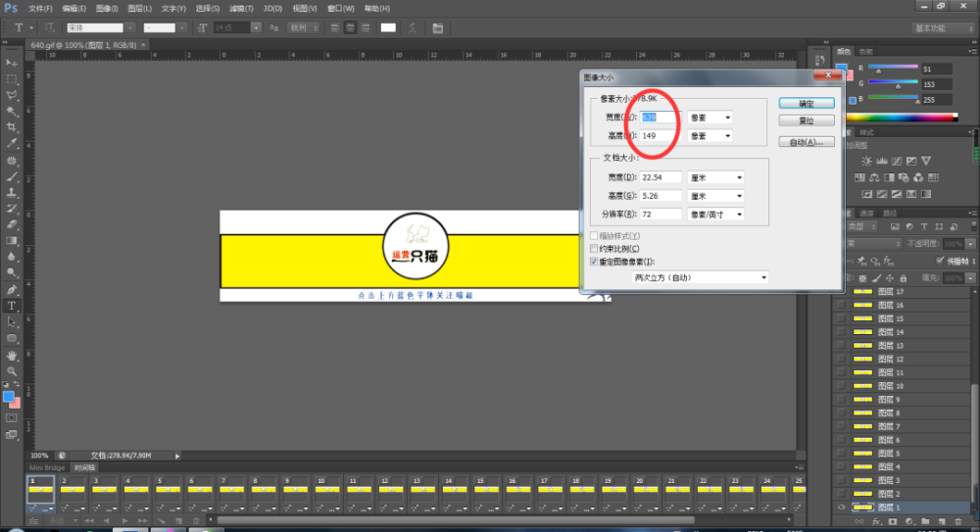Switch to the Mini Bridge tab

click(x=47, y=467)
